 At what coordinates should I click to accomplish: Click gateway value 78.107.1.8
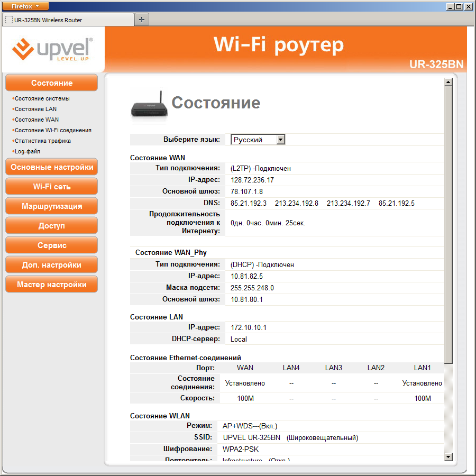(246, 191)
